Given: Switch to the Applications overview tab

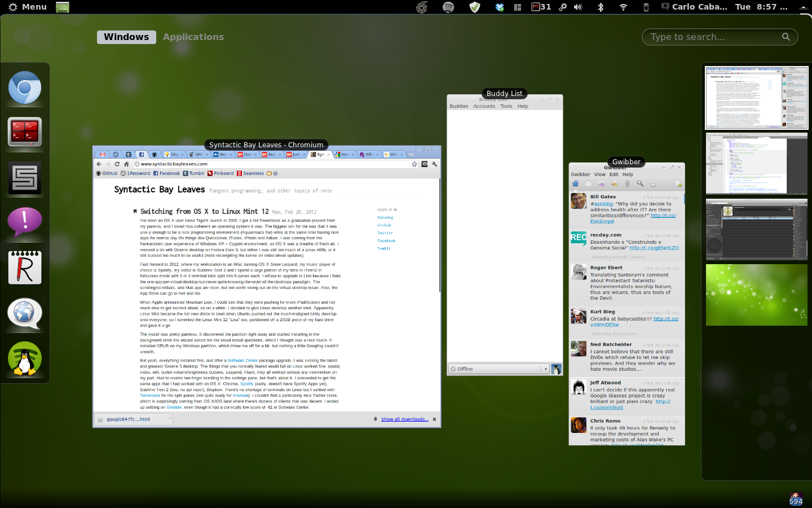Looking at the screenshot, I should (x=193, y=37).
